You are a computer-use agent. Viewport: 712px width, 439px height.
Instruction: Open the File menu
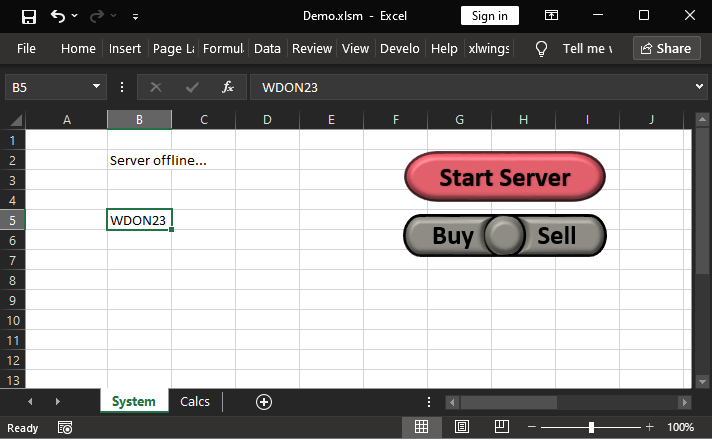pos(26,49)
